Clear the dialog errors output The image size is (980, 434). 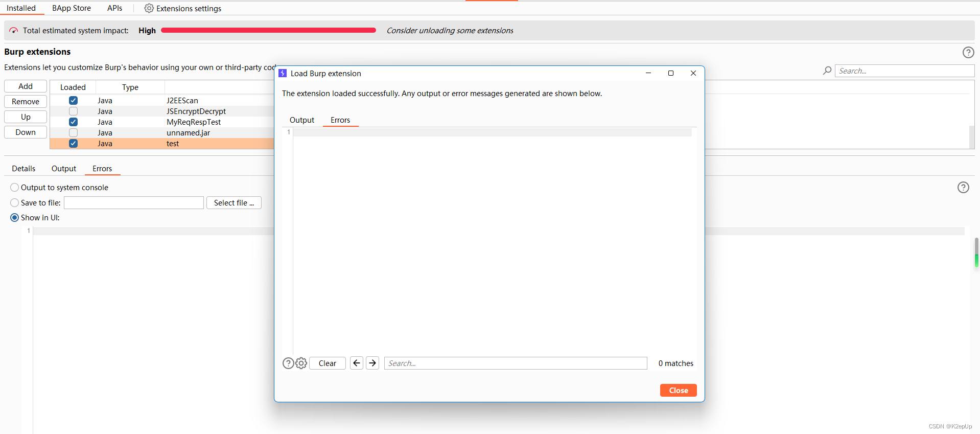click(x=328, y=363)
